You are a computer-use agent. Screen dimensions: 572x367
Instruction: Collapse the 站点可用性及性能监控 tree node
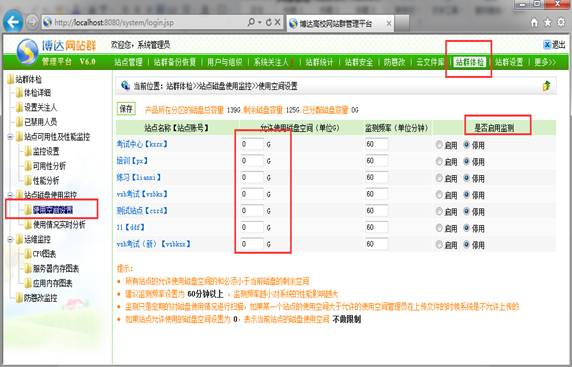(10, 137)
